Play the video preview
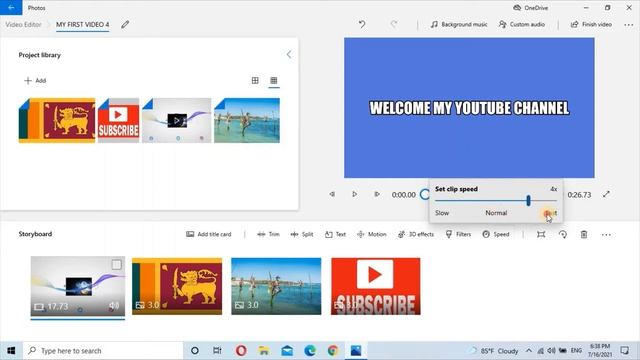This screenshot has height=360, width=640. click(354, 194)
